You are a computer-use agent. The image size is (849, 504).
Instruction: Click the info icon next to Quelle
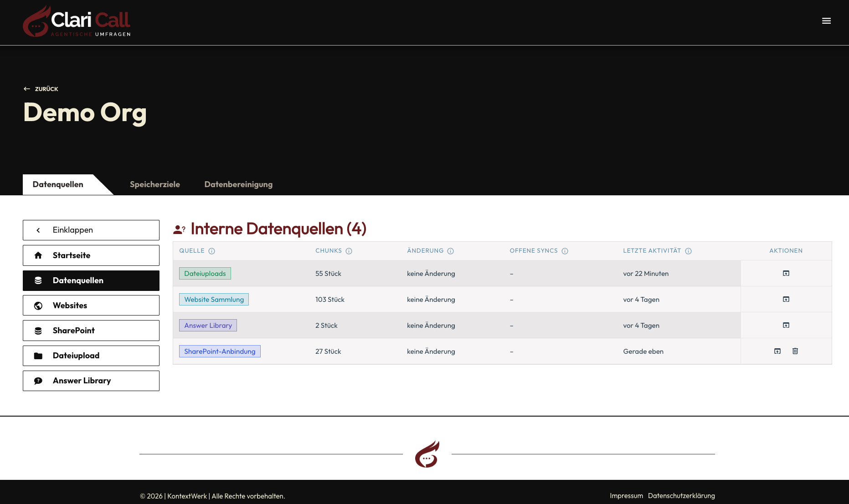(212, 251)
